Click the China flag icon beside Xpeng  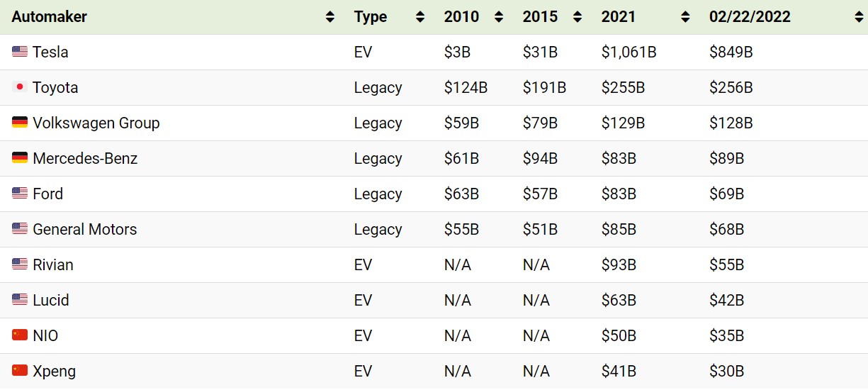click(20, 371)
